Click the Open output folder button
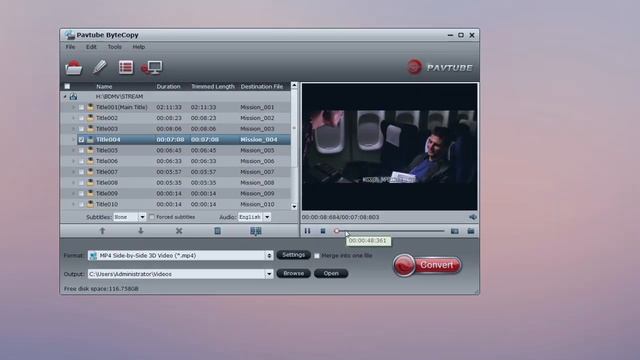Viewport: 640px width, 360px height. coord(331,273)
